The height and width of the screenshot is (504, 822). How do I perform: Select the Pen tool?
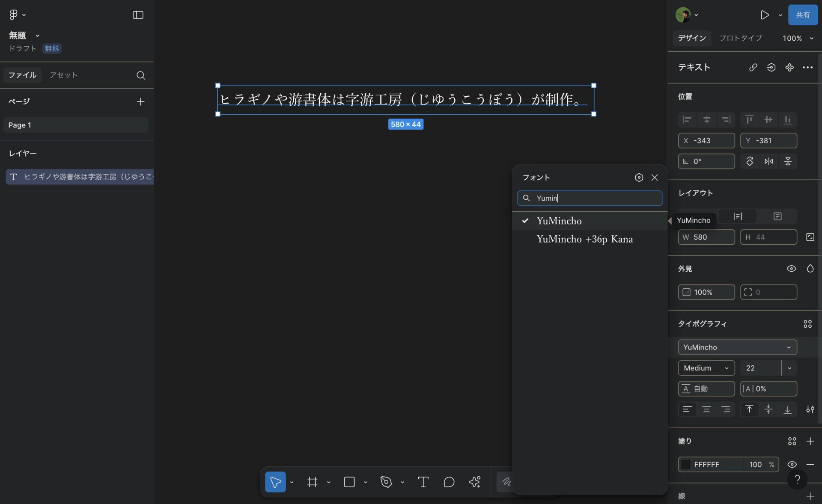(x=386, y=482)
